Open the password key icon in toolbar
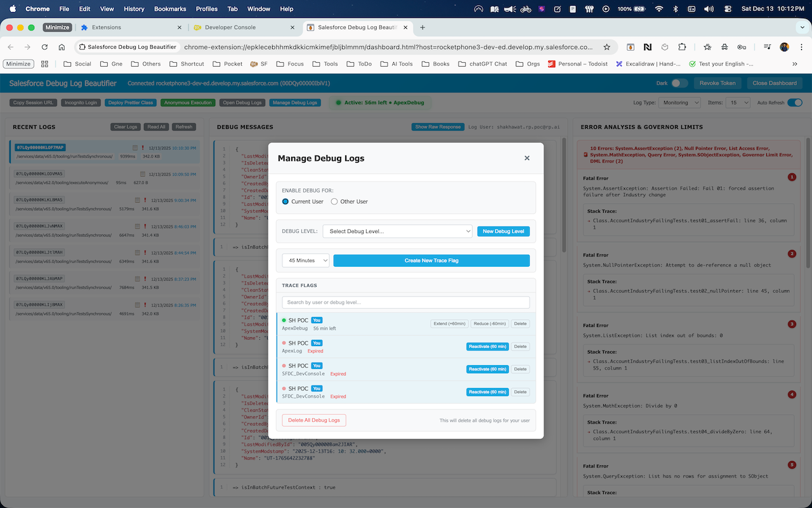This screenshot has height=508, width=812. pyautogui.click(x=741, y=48)
